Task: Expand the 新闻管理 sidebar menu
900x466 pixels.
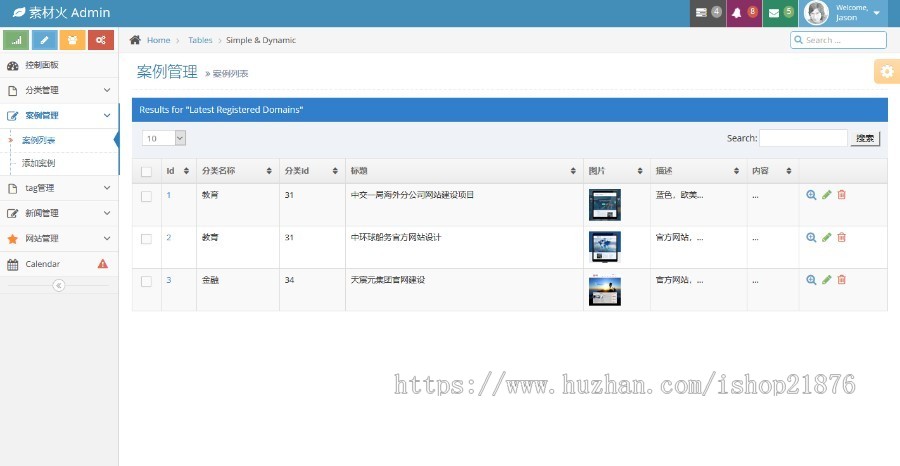Action: click(x=59, y=213)
